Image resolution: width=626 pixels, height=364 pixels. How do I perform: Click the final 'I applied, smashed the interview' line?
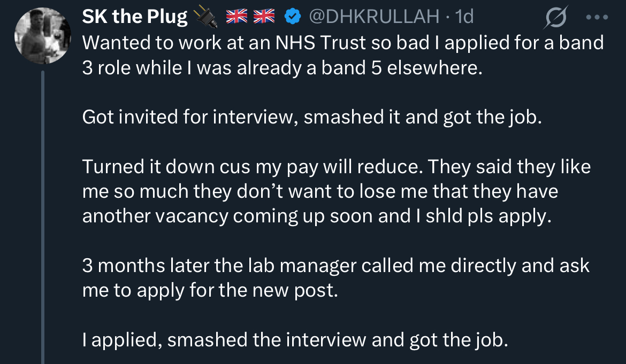click(295, 340)
